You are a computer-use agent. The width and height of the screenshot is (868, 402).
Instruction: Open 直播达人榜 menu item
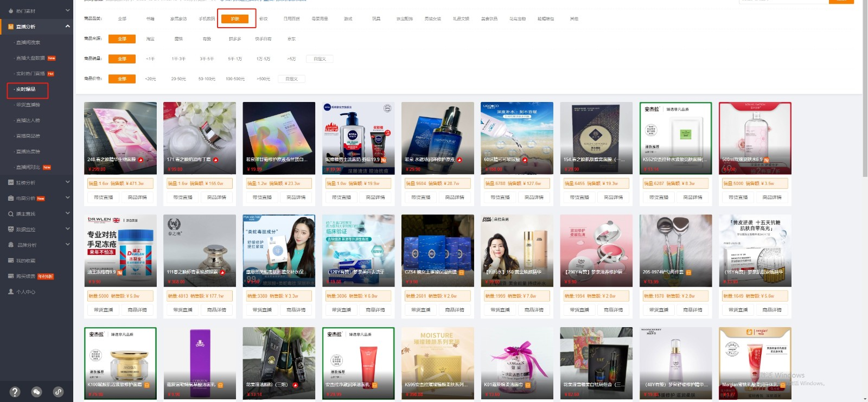(28, 120)
